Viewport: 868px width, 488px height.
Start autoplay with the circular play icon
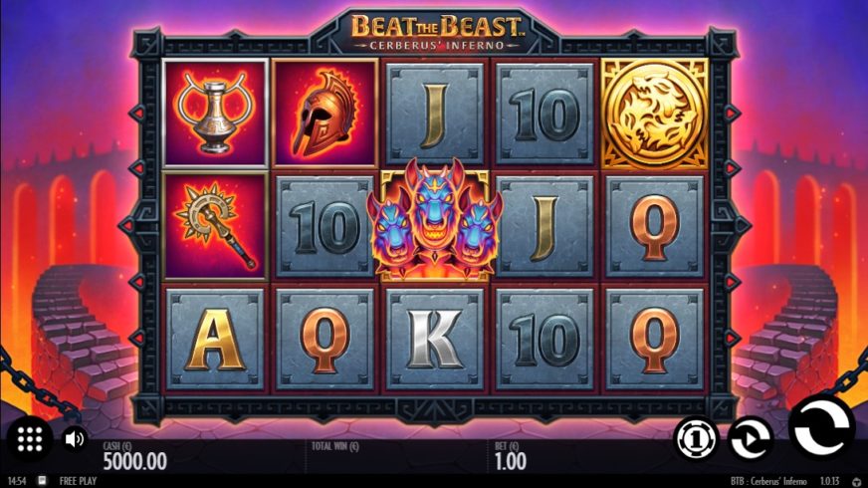pos(751,438)
